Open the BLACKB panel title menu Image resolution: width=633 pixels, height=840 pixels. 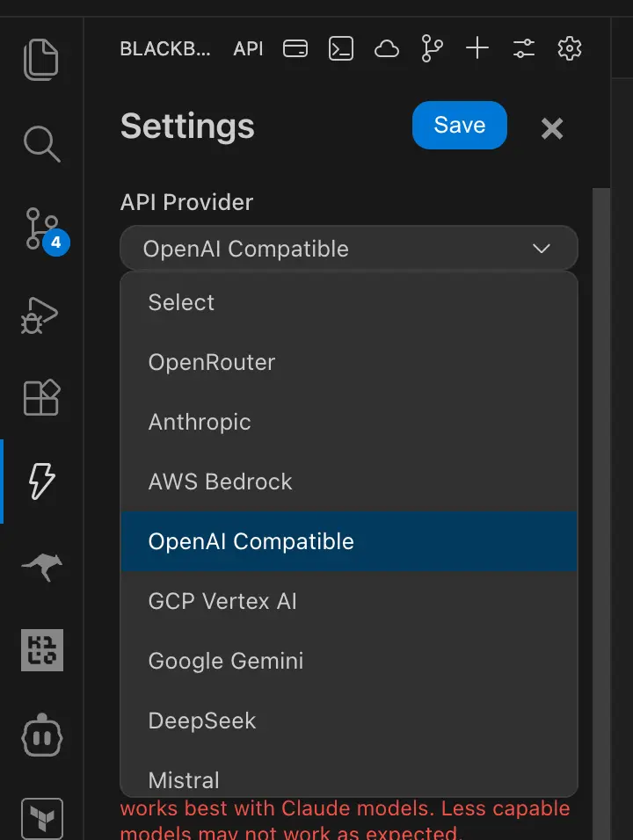(x=165, y=49)
